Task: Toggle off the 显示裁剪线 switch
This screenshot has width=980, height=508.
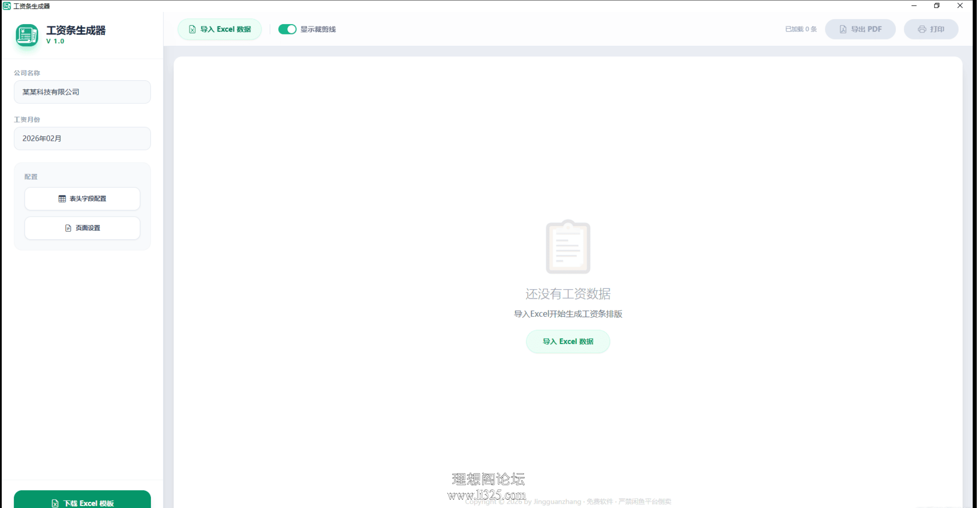Action: 287,29
